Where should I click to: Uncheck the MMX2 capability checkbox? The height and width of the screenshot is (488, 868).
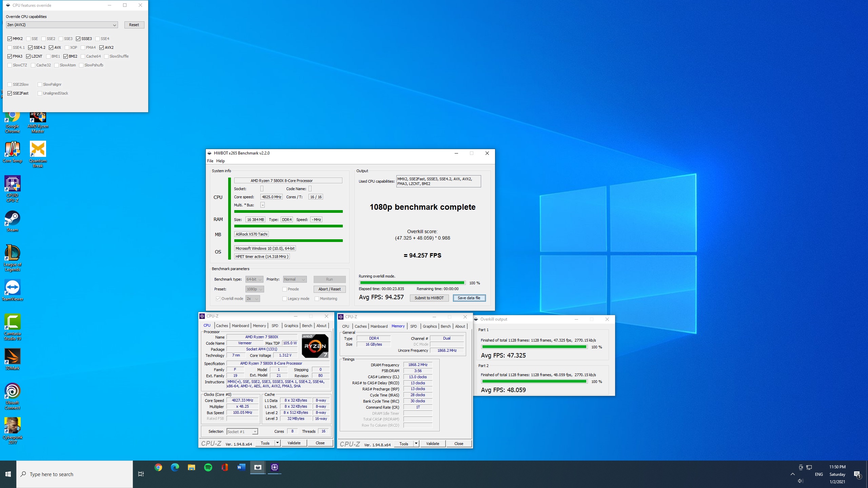click(x=10, y=39)
